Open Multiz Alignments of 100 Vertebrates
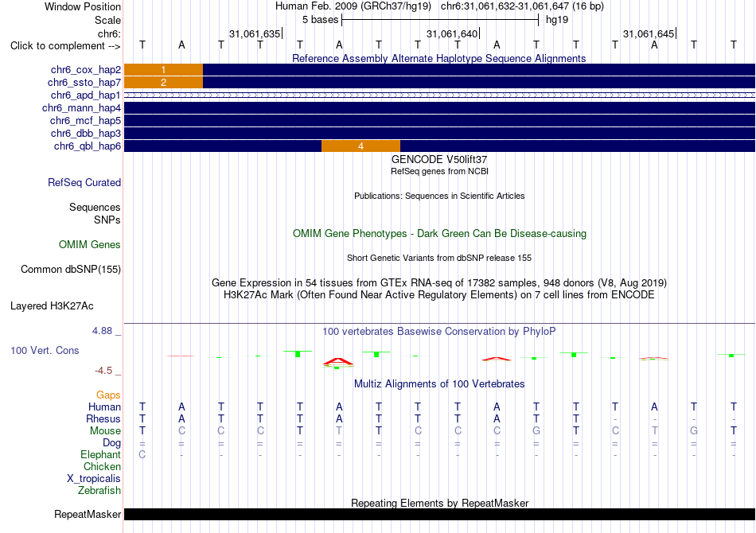Viewport: 756px width, 533px height. point(439,383)
